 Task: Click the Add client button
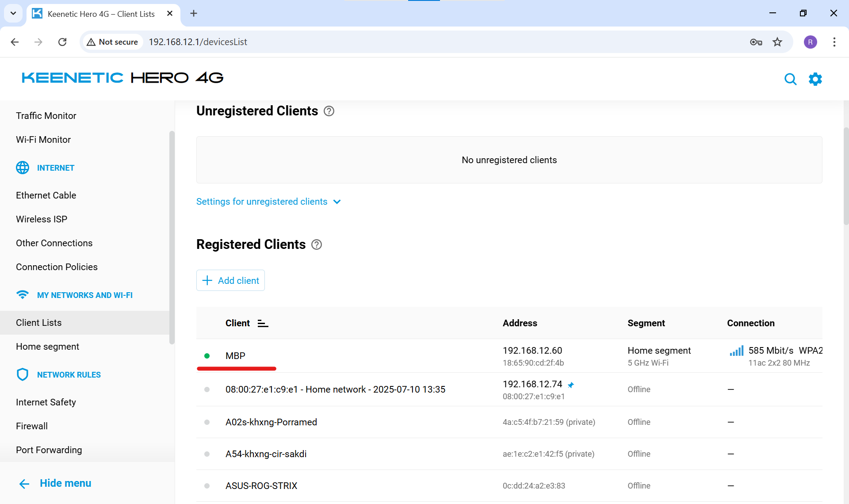[230, 280]
